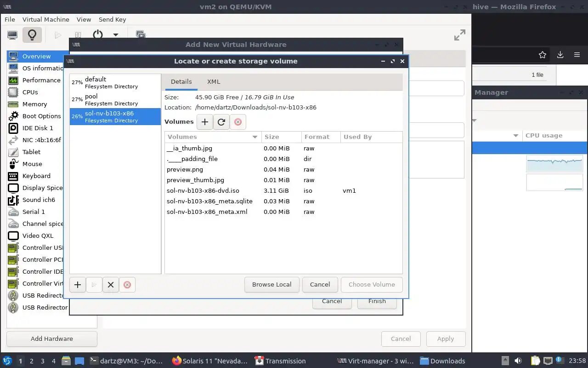
Task: Refresh the volume list
Action: 221,122
